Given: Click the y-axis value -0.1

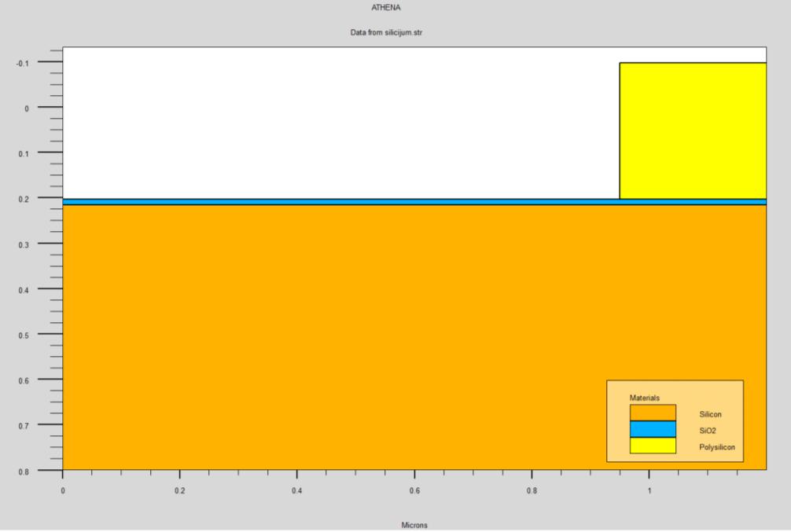Looking at the screenshot, I should pos(22,63).
